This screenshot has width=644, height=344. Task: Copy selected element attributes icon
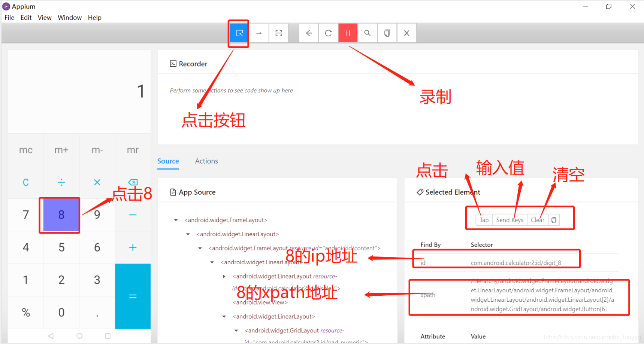click(x=554, y=220)
